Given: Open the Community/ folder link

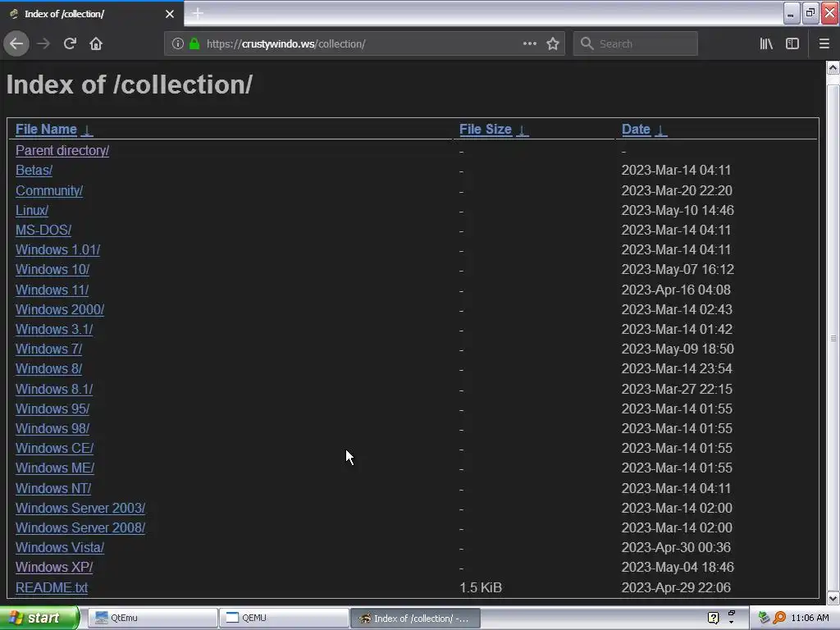Looking at the screenshot, I should pyautogui.click(x=48, y=190).
